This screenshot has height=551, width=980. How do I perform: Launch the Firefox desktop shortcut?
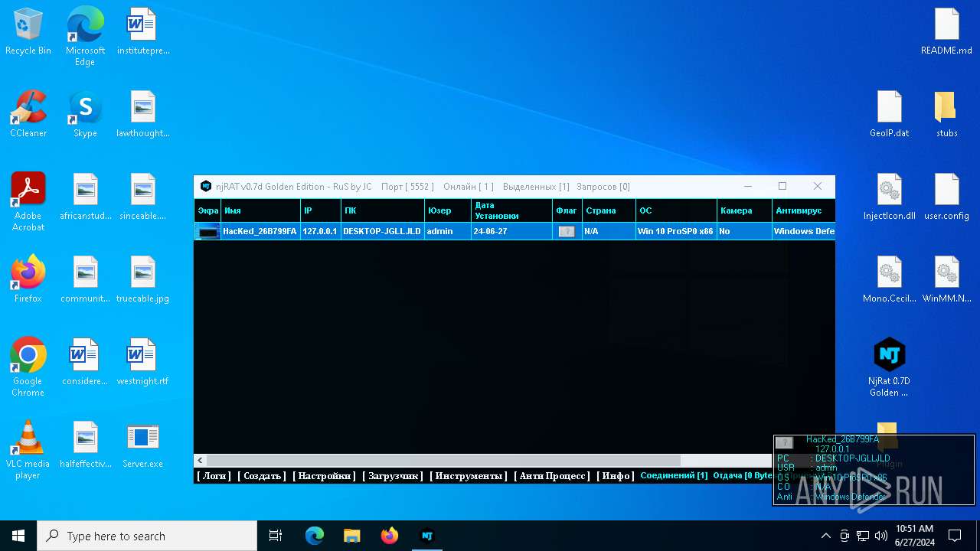[x=28, y=280]
